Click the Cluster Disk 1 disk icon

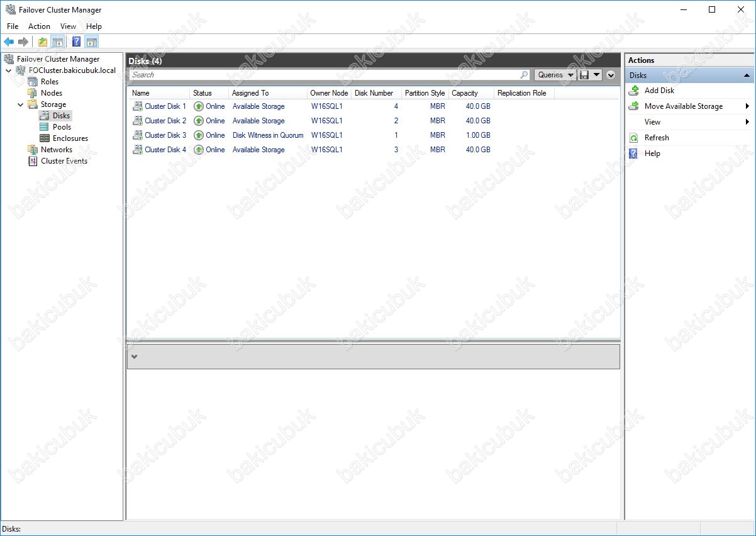138,106
